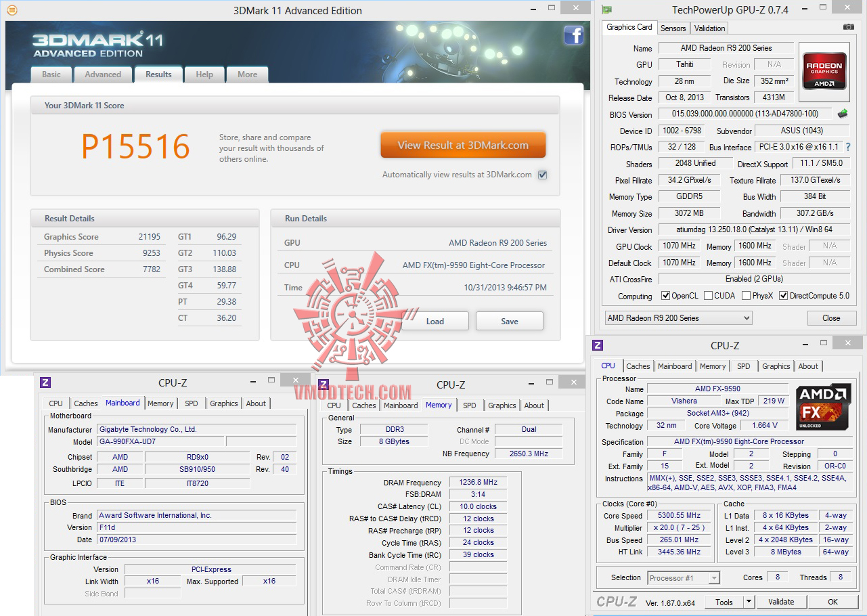Switch to the Basic tab in 3DMark 11

pos(51,74)
